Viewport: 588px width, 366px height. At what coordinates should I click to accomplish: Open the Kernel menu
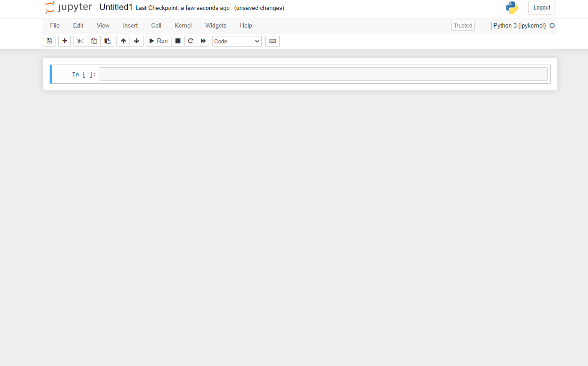183,25
